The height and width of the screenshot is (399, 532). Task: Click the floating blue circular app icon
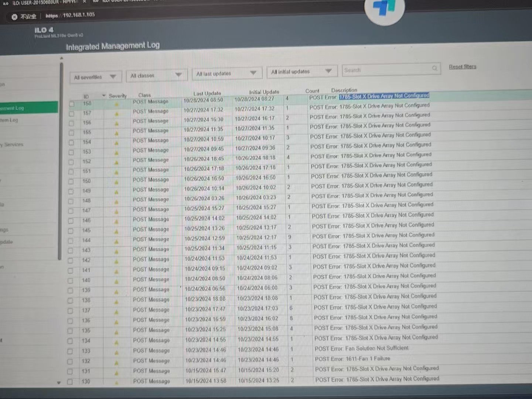384,7
